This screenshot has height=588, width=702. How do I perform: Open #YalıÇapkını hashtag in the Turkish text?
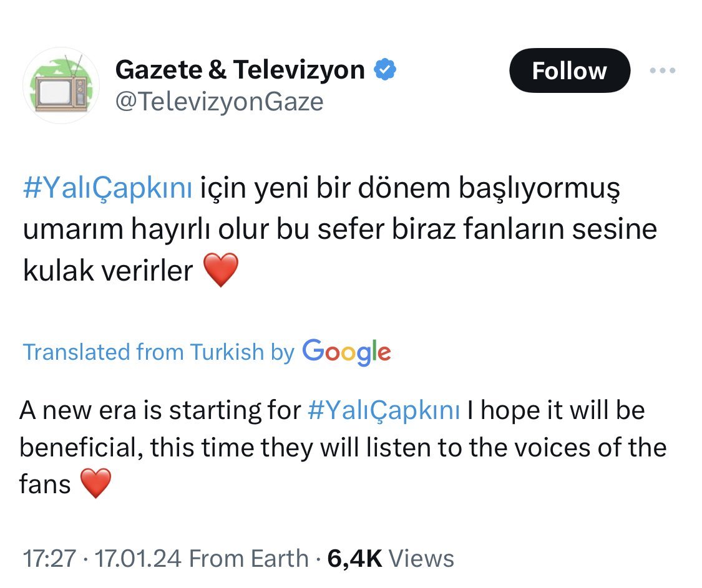coord(107,188)
